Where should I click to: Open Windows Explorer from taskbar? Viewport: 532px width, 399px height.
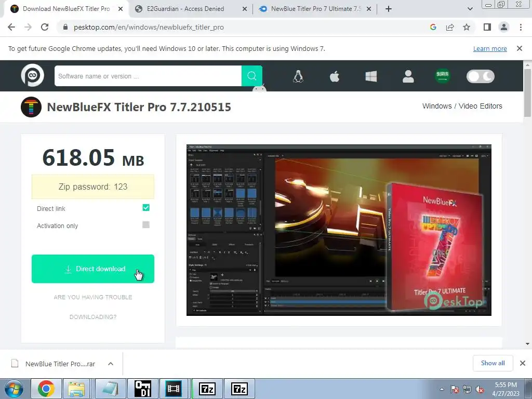77,389
